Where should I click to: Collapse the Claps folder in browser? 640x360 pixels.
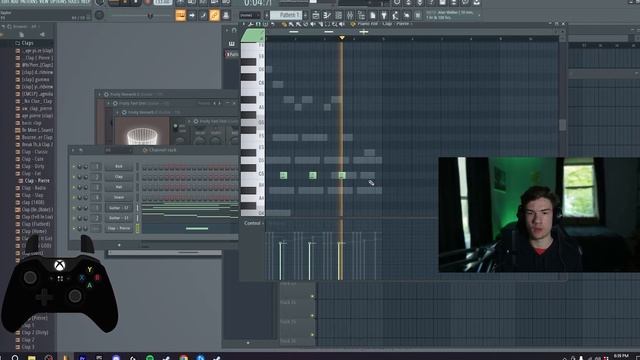coord(27,43)
